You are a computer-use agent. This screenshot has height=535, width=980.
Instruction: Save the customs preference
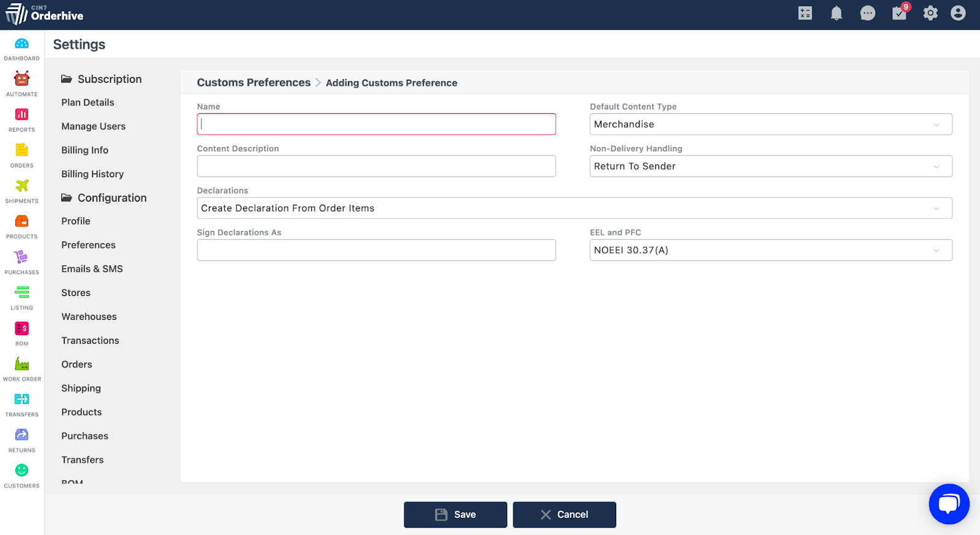pos(455,515)
